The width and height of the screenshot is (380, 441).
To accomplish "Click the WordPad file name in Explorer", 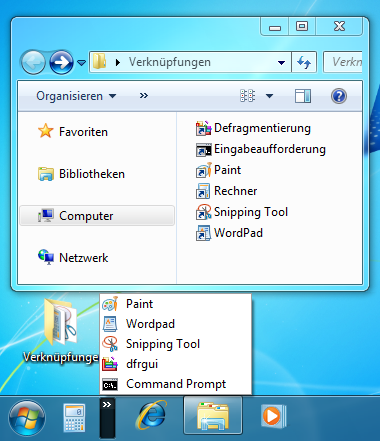I will pyautogui.click(x=238, y=233).
